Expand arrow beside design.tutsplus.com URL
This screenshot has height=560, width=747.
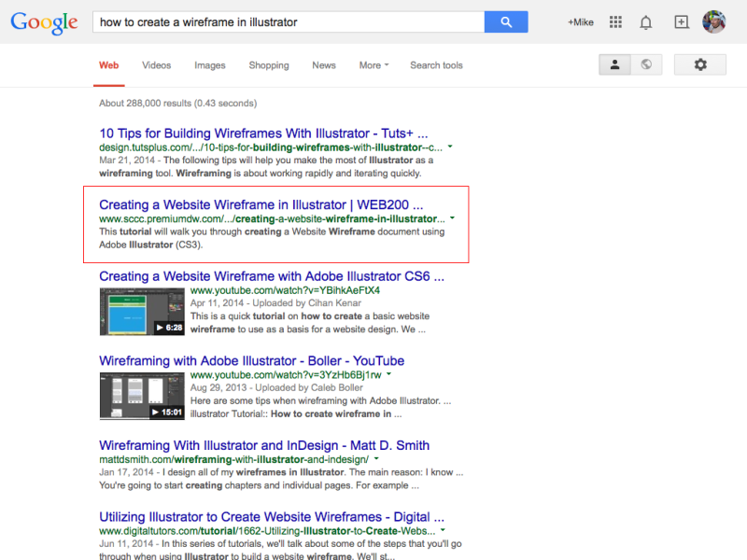click(450, 147)
